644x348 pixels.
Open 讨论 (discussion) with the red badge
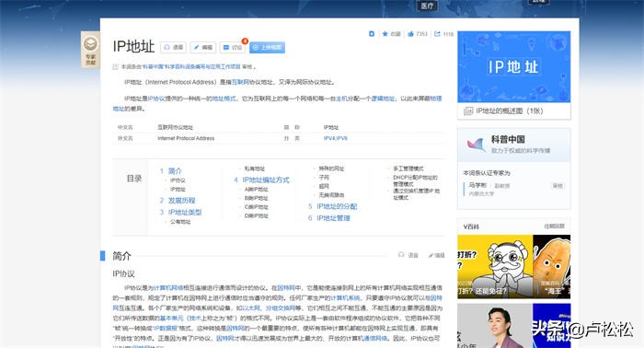tap(233, 47)
